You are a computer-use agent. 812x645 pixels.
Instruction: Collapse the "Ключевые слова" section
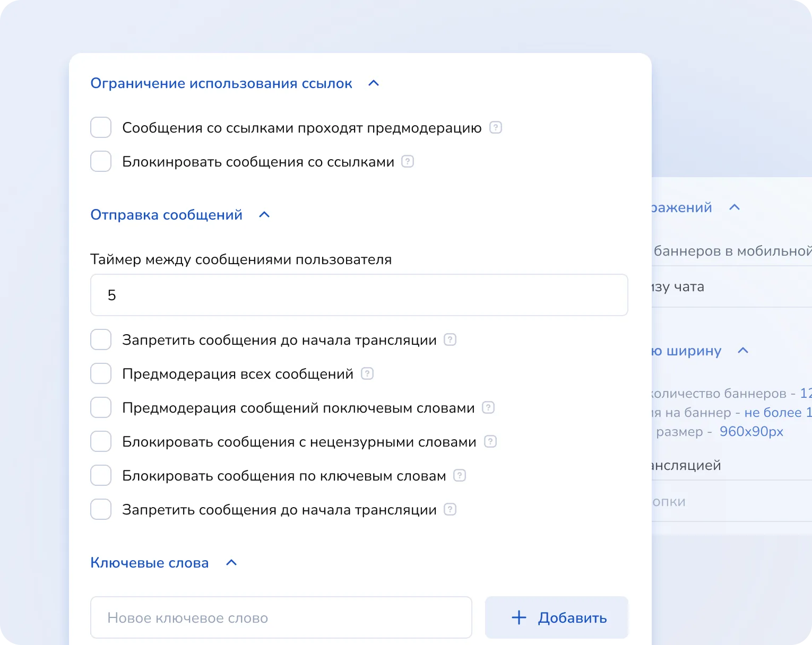coord(231,563)
